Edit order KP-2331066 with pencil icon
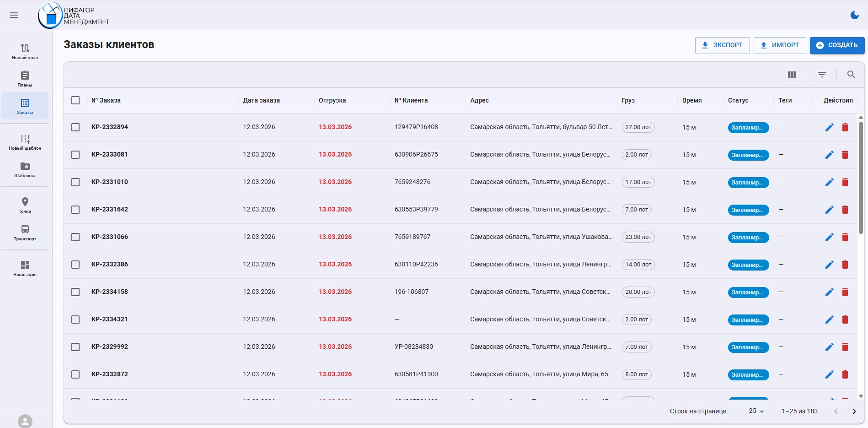The height and width of the screenshot is (428, 868). click(x=829, y=237)
